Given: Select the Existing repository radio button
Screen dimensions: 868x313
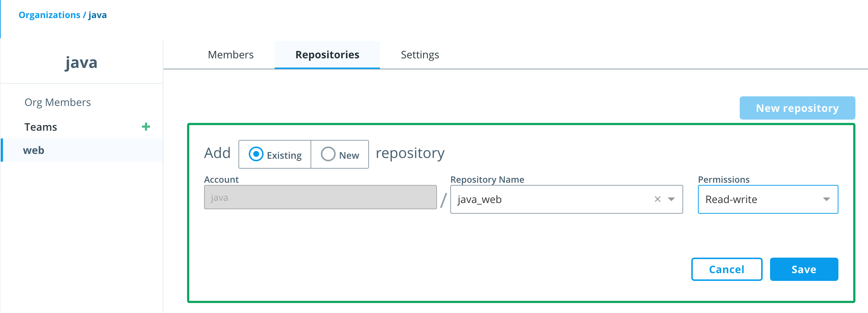Looking at the screenshot, I should (256, 154).
